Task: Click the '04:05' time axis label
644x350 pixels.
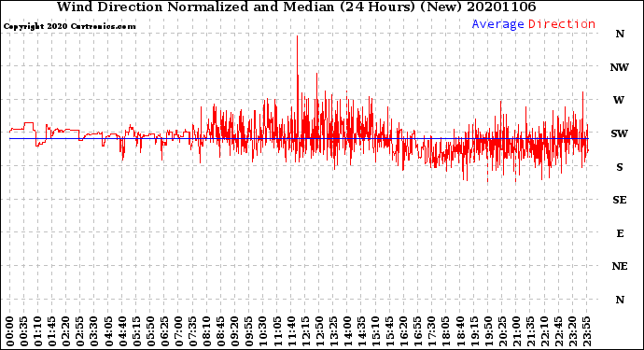Action: coord(108,331)
